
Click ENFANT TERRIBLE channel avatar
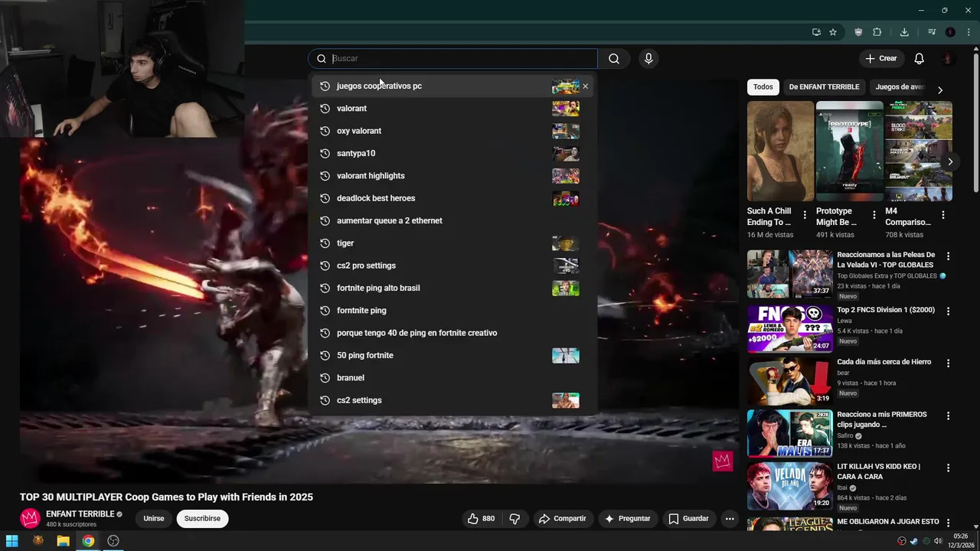30,519
